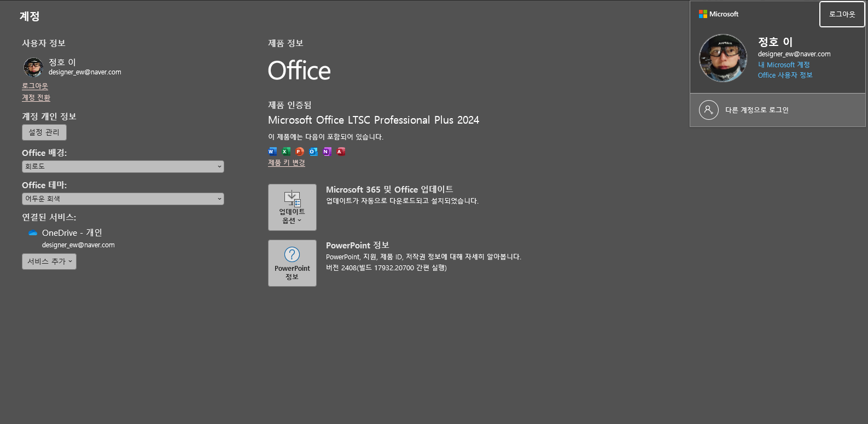Click the Access app icon

coord(341,152)
